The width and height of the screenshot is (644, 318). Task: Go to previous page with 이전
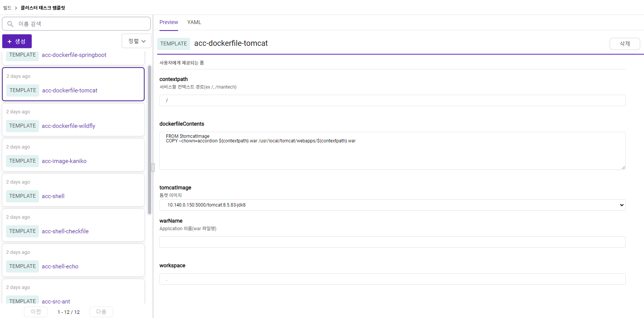pyautogui.click(x=36, y=312)
